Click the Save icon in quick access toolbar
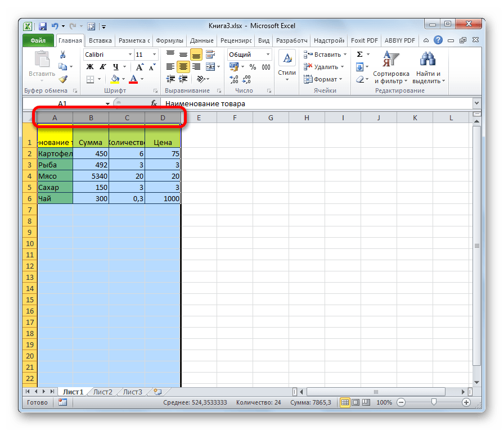 [42, 26]
